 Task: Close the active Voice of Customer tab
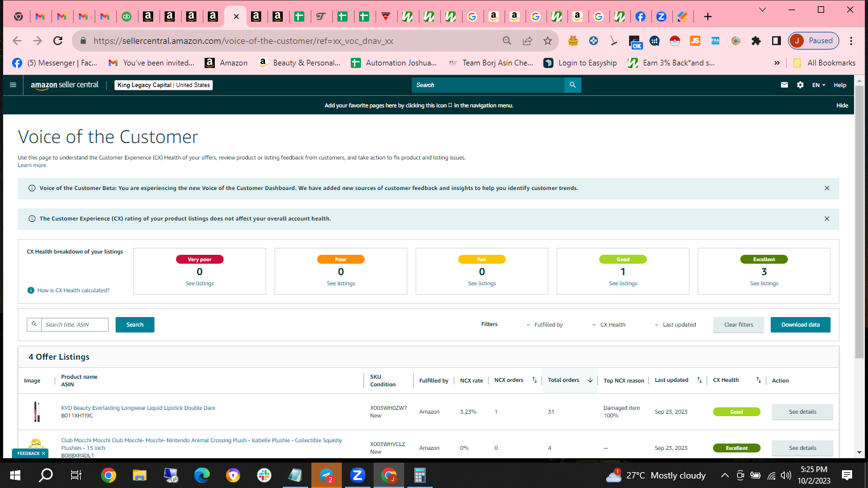(236, 17)
